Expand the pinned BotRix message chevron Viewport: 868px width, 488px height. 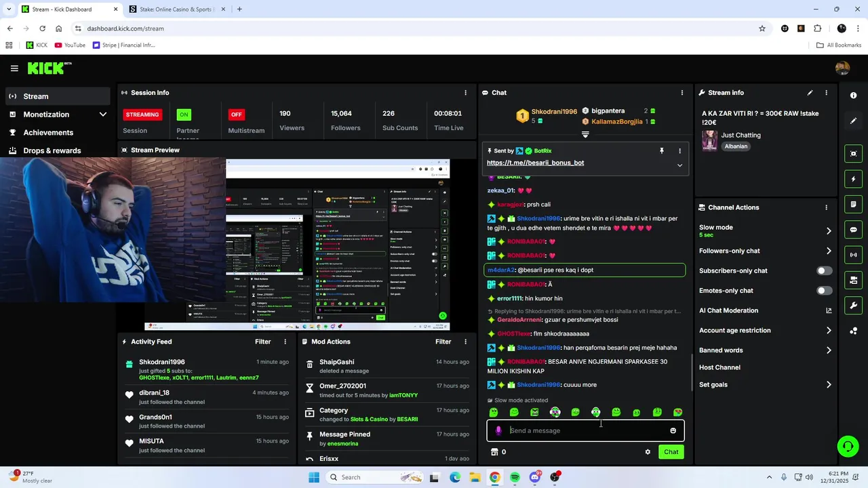(x=679, y=165)
